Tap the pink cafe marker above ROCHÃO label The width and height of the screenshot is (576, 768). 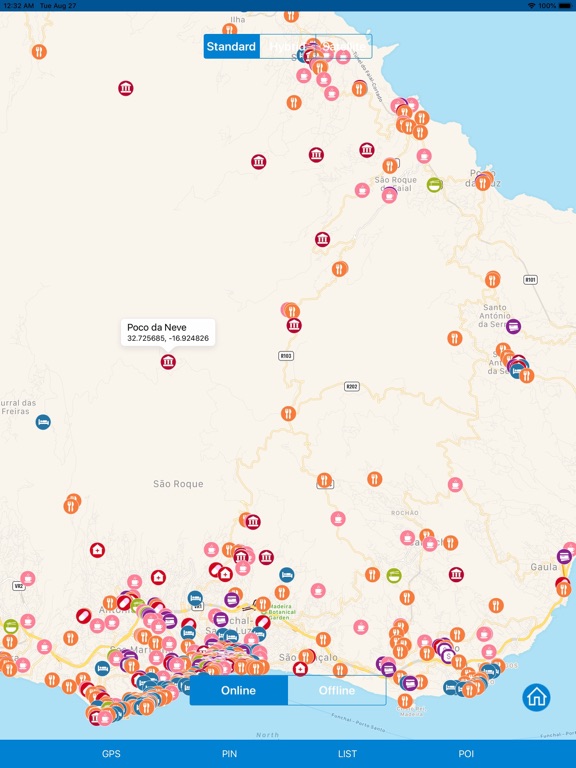pyautogui.click(x=455, y=484)
